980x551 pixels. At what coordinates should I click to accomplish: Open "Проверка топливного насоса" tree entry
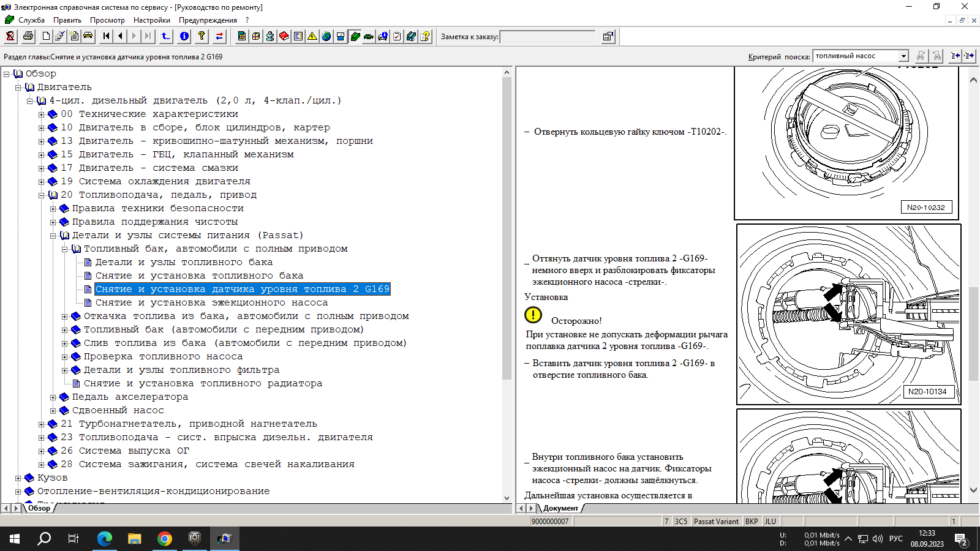click(x=163, y=356)
